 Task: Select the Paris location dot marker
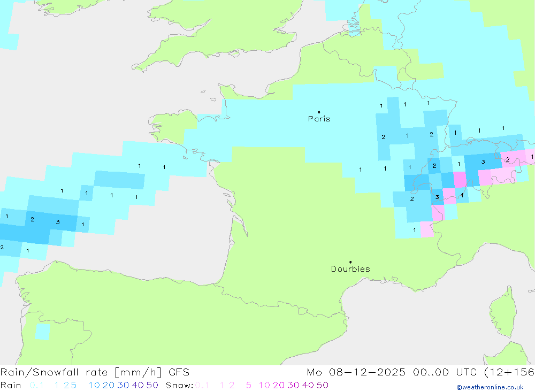pyautogui.click(x=319, y=112)
